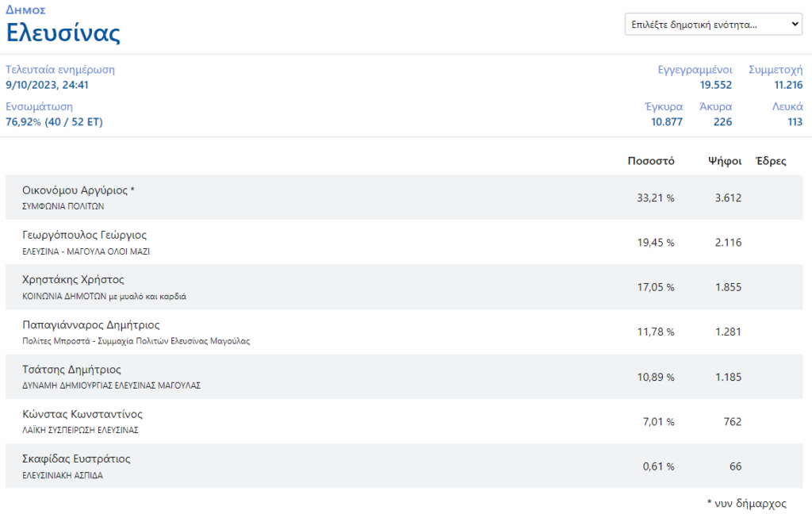Click the Χρηστάκης Χρήστος candidate name

(x=73, y=280)
